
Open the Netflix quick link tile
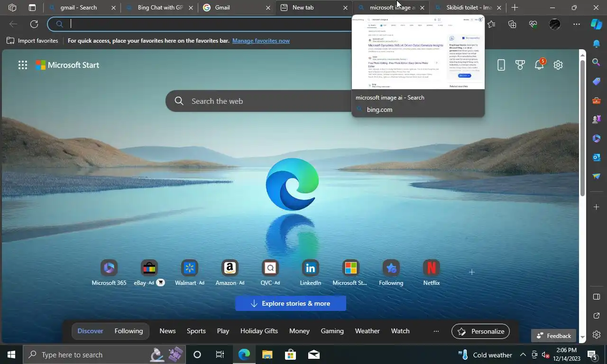432,273
